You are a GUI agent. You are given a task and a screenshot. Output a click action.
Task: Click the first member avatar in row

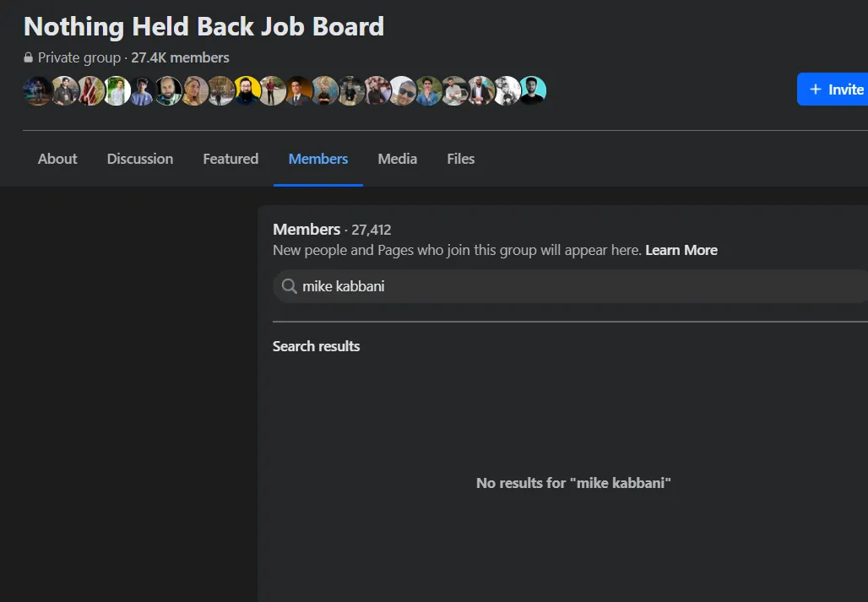click(38, 90)
